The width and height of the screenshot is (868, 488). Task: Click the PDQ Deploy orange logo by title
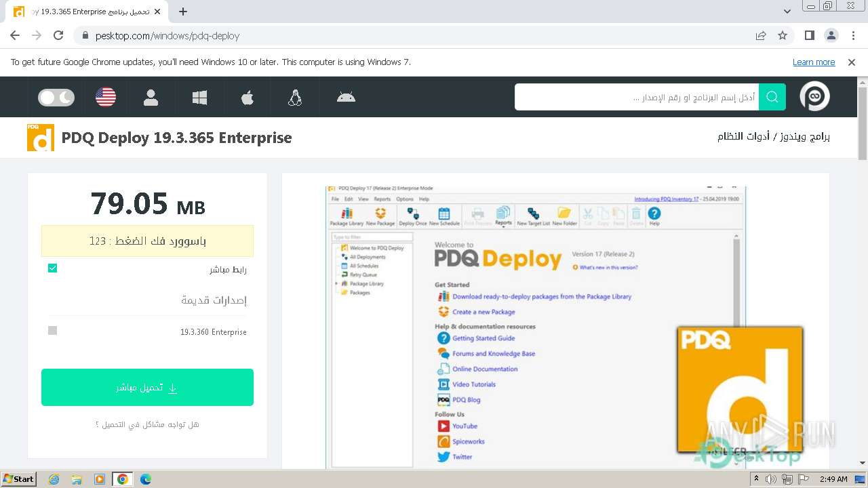click(x=41, y=138)
